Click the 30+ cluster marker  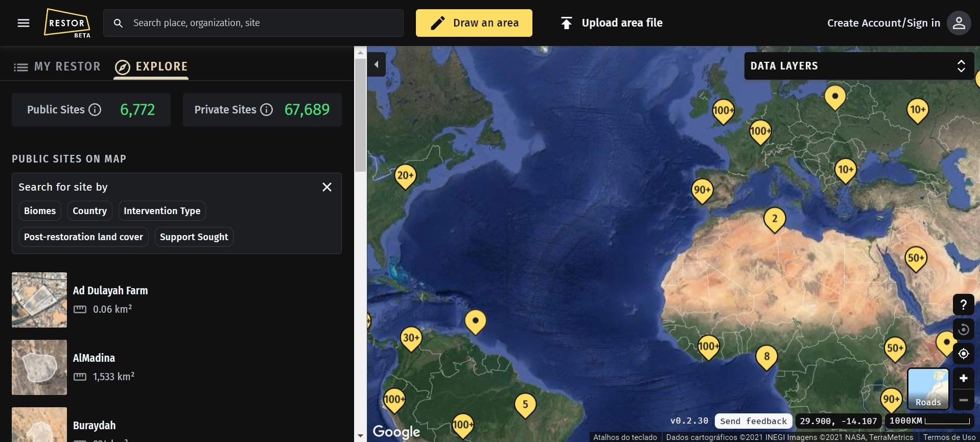click(x=411, y=339)
